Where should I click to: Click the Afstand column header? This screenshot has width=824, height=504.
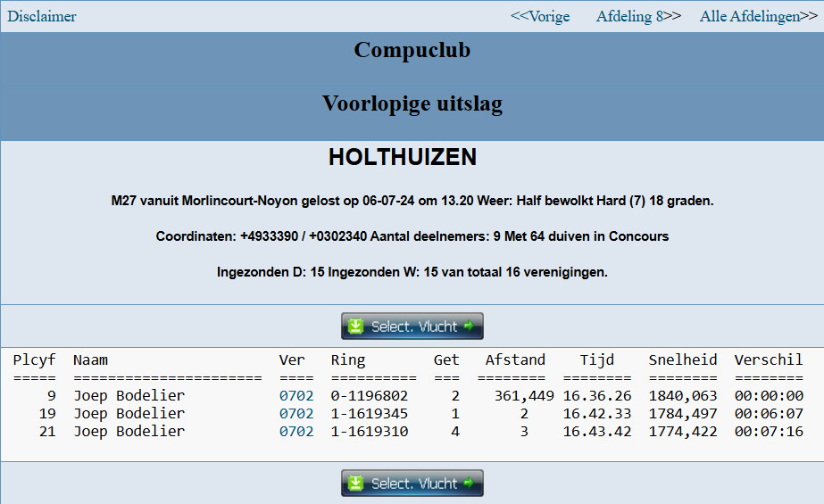tap(515, 360)
